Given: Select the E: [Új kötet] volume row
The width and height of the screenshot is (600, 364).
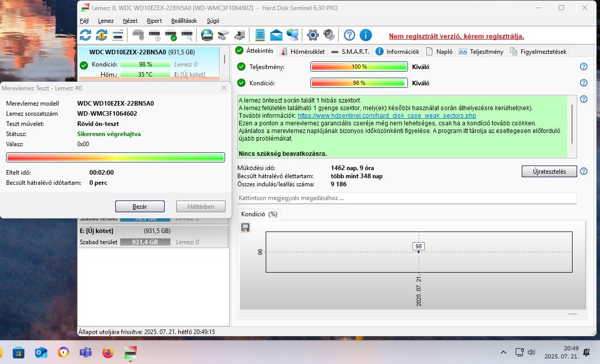Looking at the screenshot, I should 153,236.
